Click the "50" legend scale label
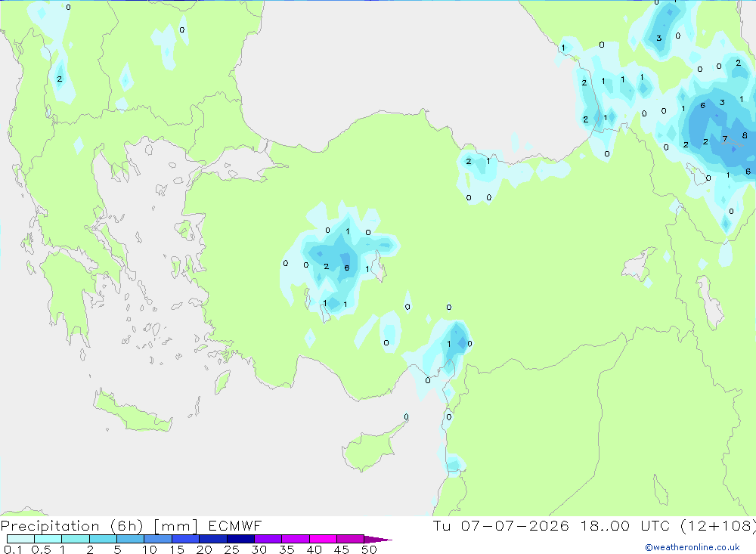Screen dimensions: 756x554 click(x=370, y=549)
